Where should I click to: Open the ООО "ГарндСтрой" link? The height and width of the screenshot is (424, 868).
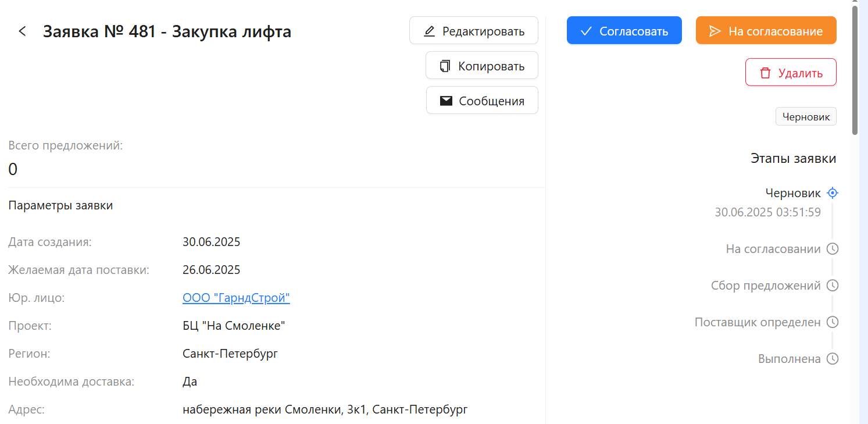pyautogui.click(x=236, y=298)
